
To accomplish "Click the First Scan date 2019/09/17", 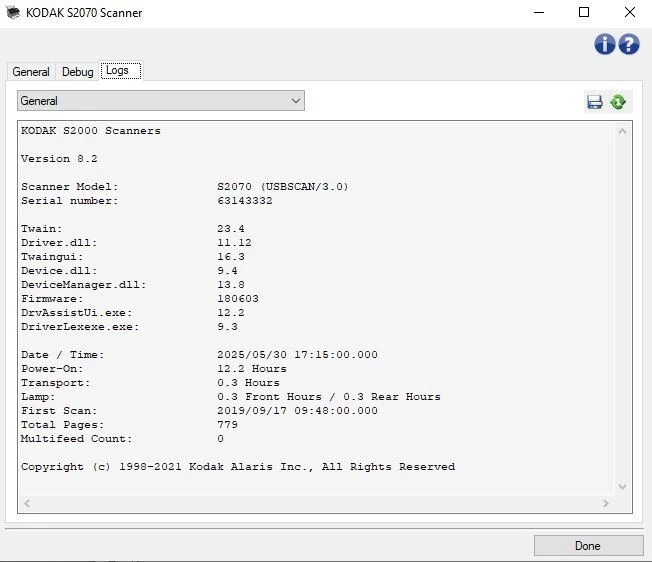I will click(x=252, y=411).
